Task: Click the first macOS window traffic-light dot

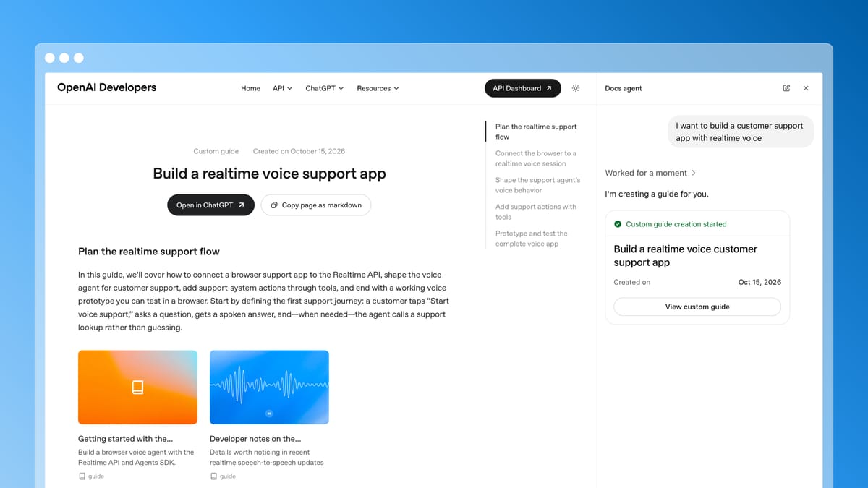Action: tap(50, 58)
